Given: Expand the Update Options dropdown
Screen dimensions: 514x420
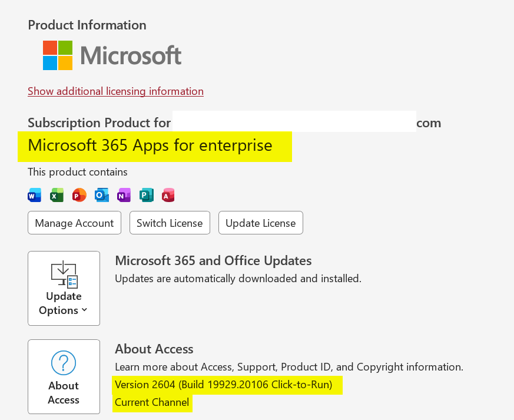Looking at the screenshot, I should (64, 289).
